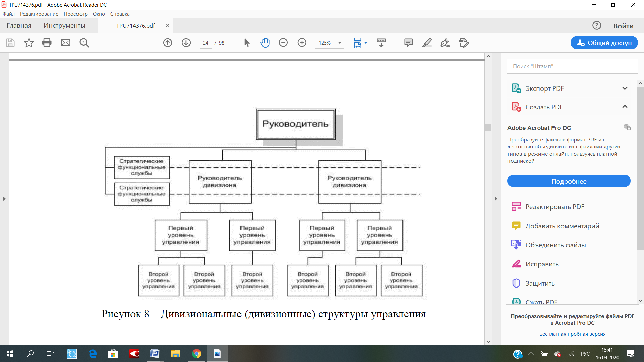Open the Файл menu
The image size is (644, 362).
point(9,14)
